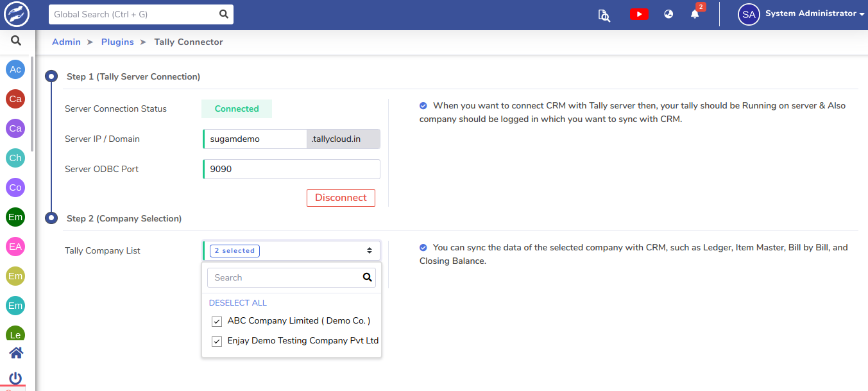Screen dimensions: 868x391
Task: Expand the System Administrator user menu
Action: click(x=815, y=13)
